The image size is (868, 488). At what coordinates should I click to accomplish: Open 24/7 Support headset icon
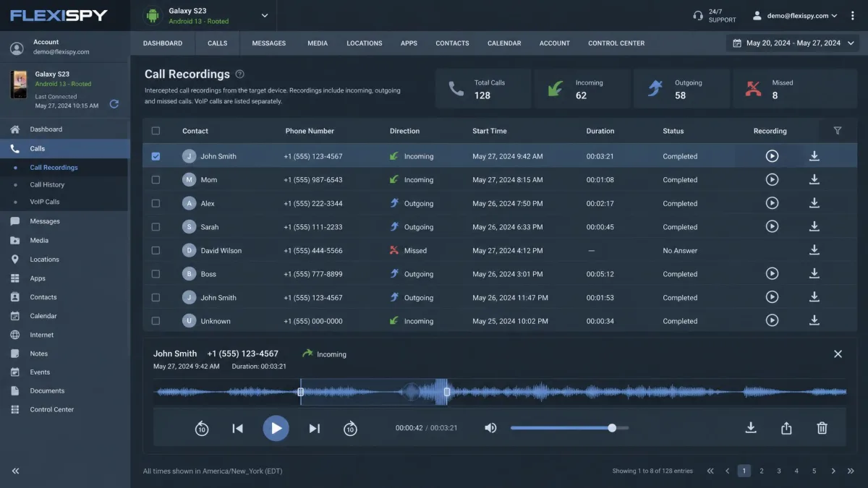point(698,15)
